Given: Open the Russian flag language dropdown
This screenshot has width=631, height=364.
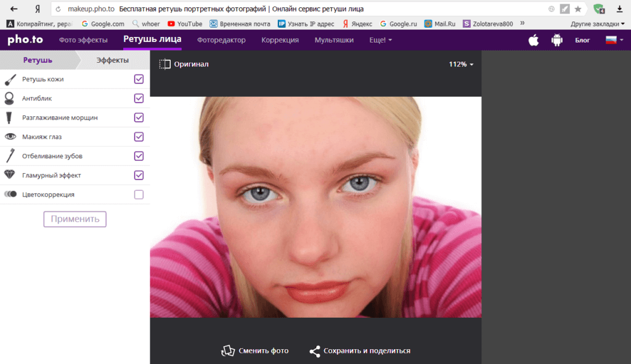Looking at the screenshot, I should tap(614, 40).
